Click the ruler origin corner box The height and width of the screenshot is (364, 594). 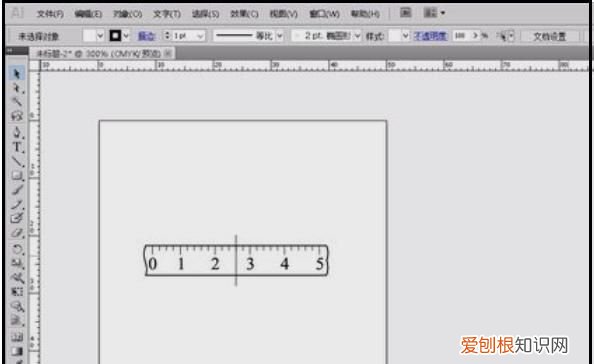(34, 66)
